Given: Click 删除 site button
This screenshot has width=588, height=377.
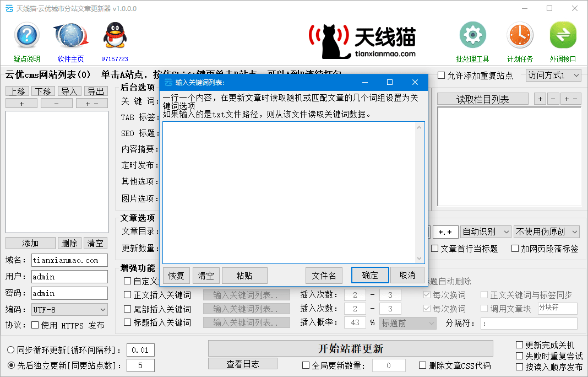Looking at the screenshot, I should tap(69, 243).
